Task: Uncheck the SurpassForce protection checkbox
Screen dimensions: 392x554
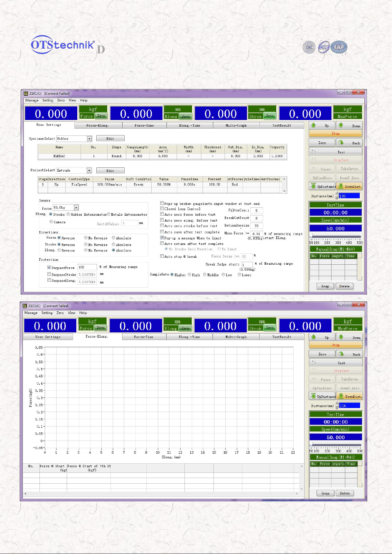Action: tap(49, 267)
